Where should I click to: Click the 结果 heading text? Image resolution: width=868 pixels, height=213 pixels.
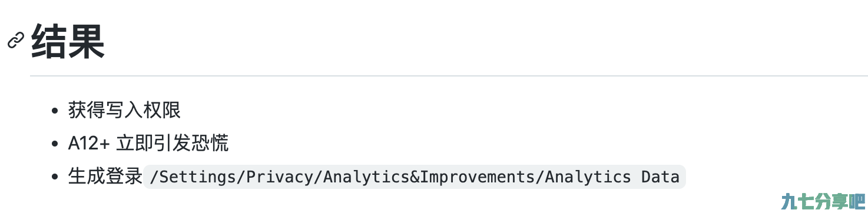(68, 41)
